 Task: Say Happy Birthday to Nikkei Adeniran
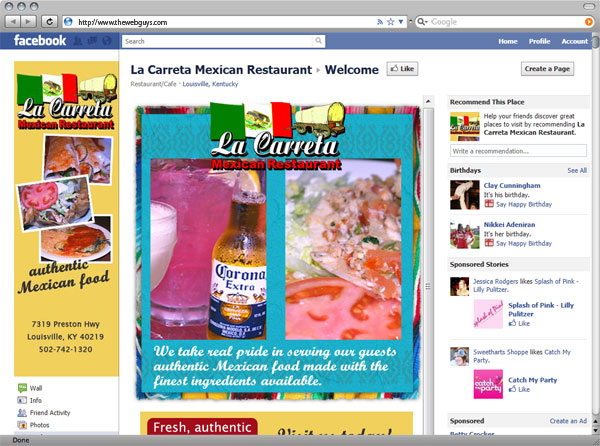(x=524, y=243)
